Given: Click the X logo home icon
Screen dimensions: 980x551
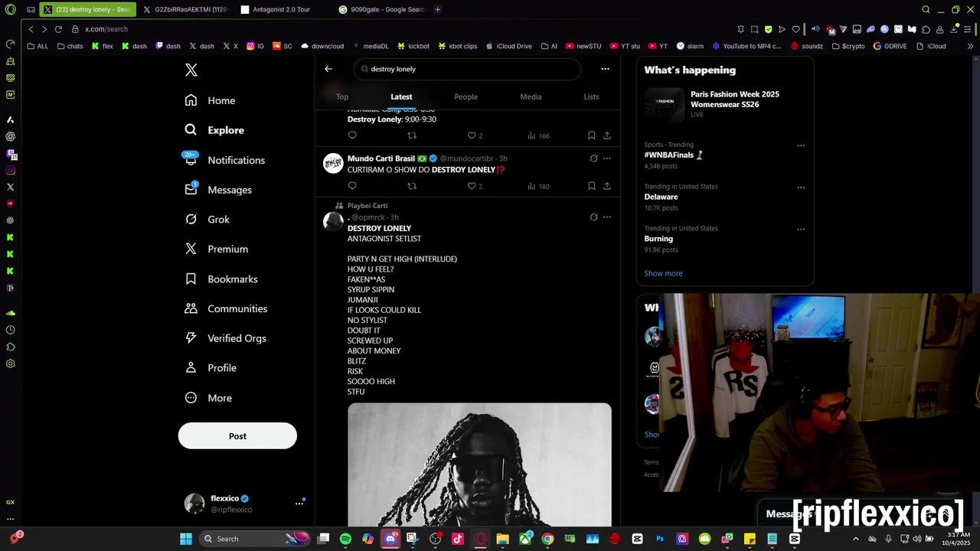Looking at the screenshot, I should tap(191, 70).
